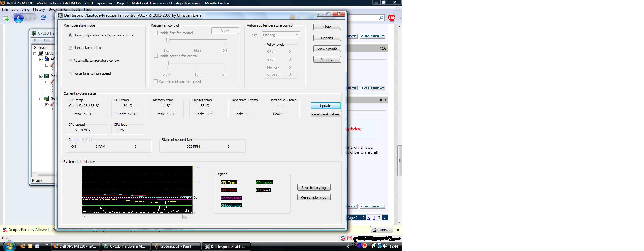644x251 pixels.
Task: Click the Windows Start orb
Action: click(8, 246)
